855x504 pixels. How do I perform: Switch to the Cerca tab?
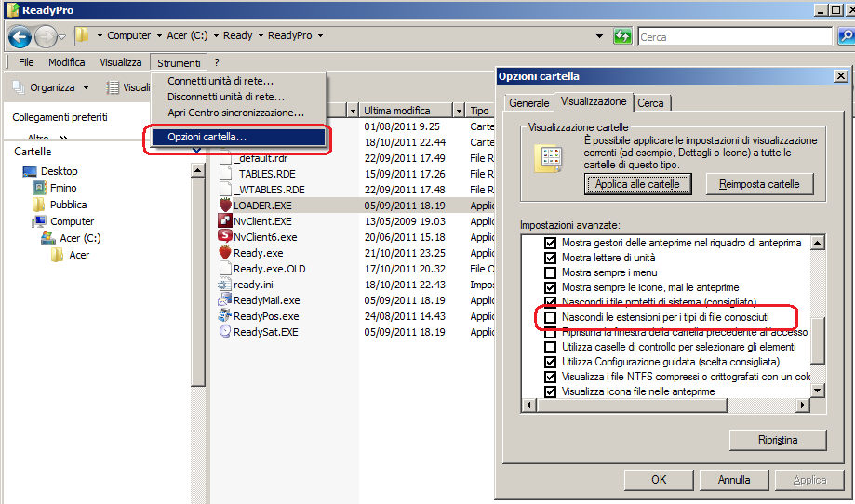[x=650, y=103]
